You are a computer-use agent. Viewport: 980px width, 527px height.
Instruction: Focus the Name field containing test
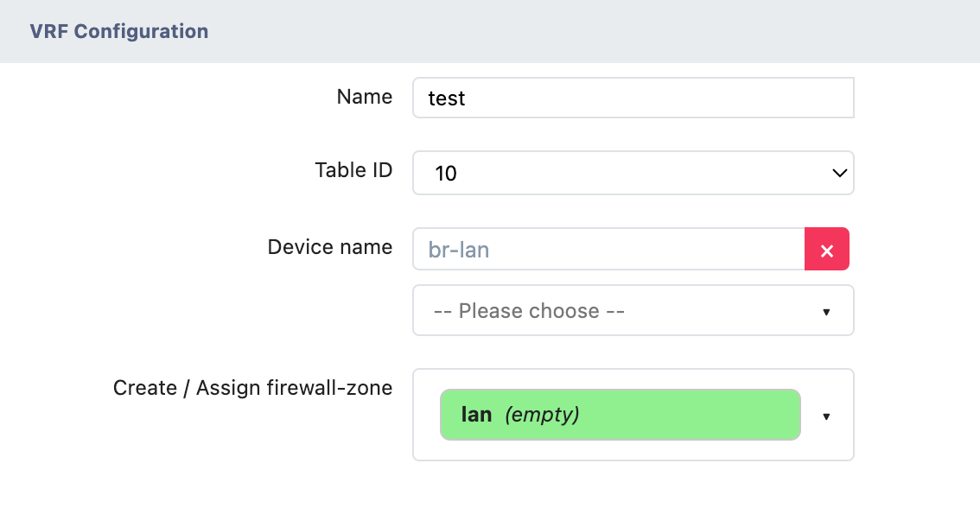point(633,98)
